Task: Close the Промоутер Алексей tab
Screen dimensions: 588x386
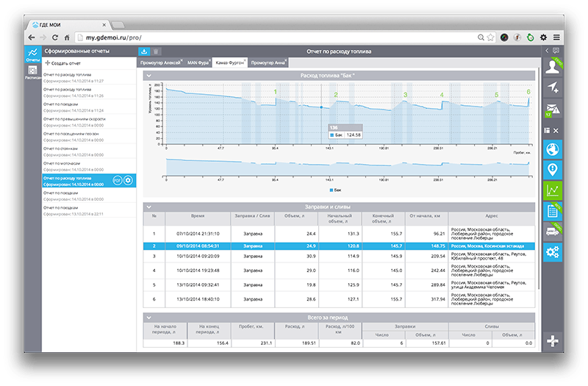Action: point(182,60)
